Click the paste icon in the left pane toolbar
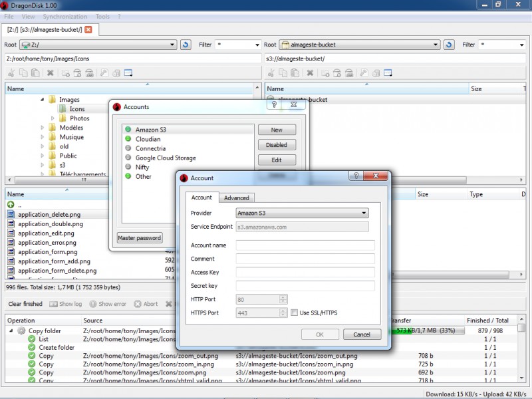Image resolution: width=532 pixels, height=399 pixels. tap(35, 73)
